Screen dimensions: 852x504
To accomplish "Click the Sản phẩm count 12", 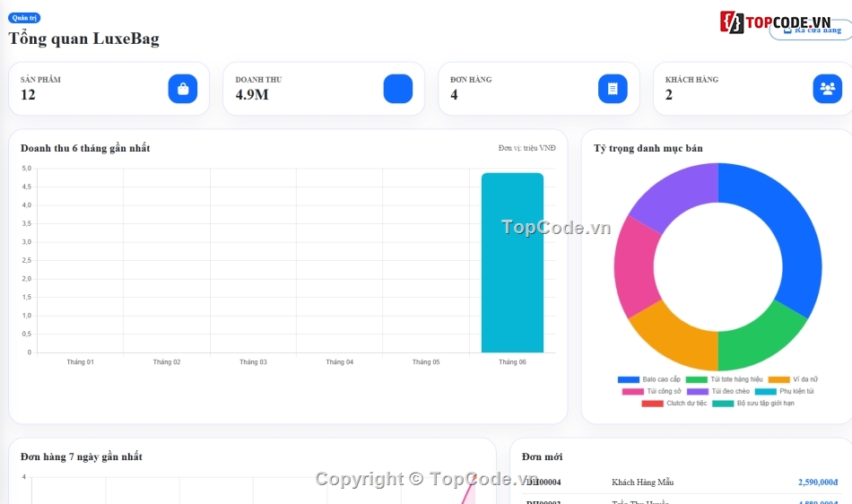I will (x=28, y=94).
